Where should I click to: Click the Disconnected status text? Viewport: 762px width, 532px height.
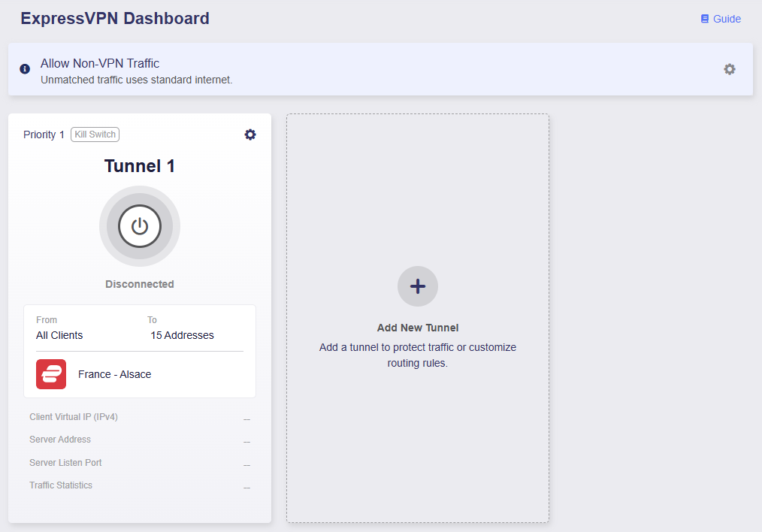pos(140,284)
